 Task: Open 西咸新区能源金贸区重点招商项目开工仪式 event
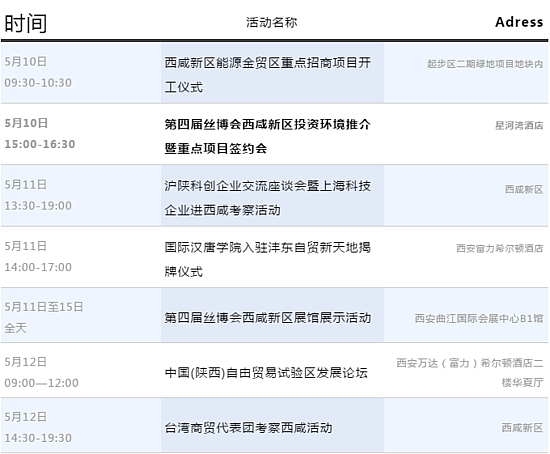268,75
